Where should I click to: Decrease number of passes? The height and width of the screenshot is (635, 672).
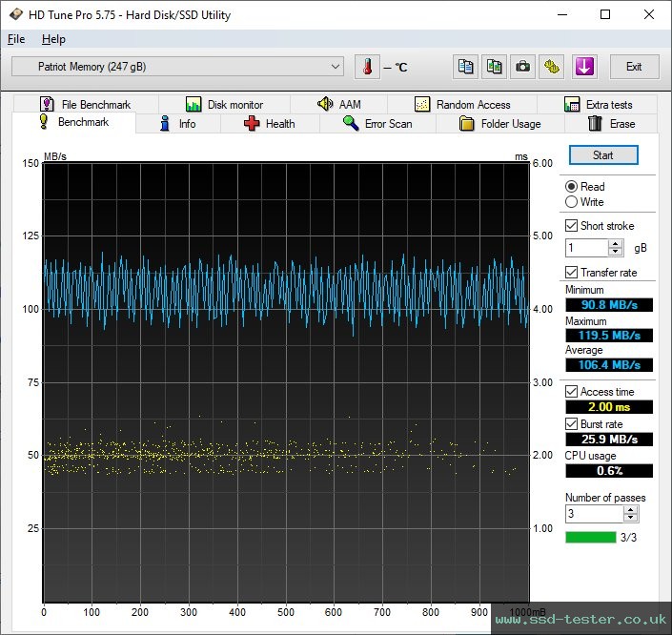630,518
